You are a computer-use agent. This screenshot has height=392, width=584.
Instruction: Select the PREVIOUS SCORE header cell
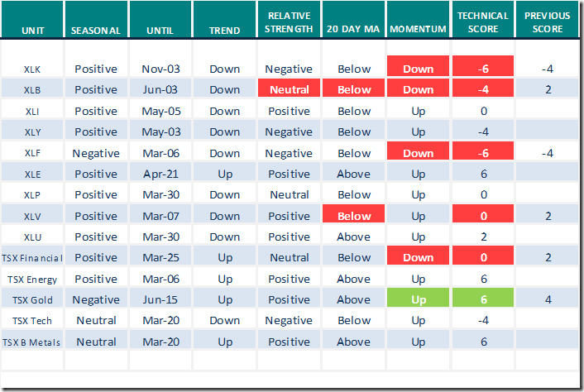(548, 22)
